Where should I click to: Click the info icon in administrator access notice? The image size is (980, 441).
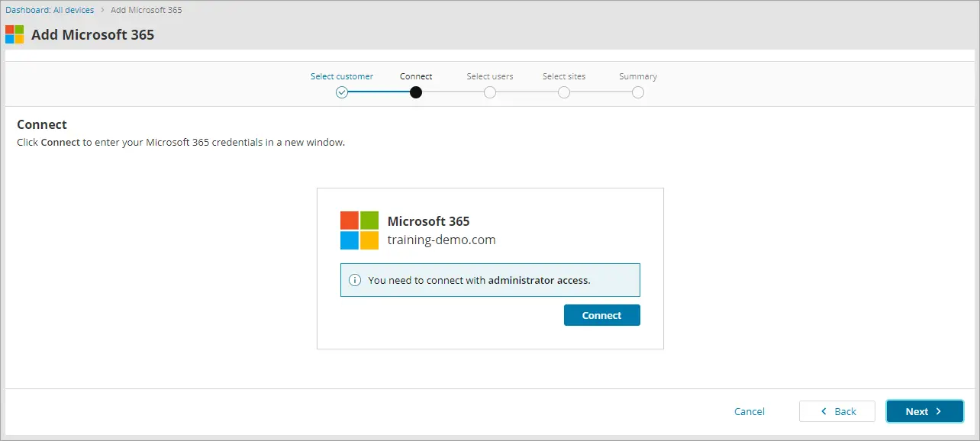point(355,280)
